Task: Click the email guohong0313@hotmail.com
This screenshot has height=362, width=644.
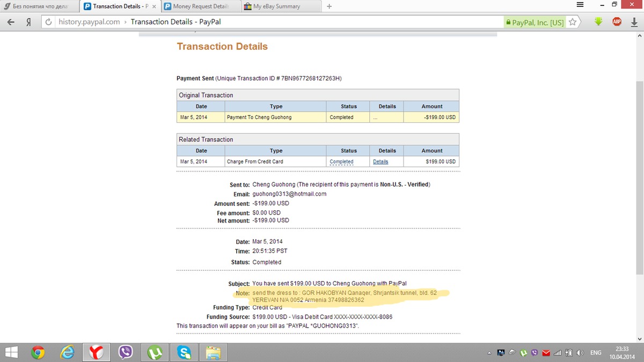Action: click(289, 194)
